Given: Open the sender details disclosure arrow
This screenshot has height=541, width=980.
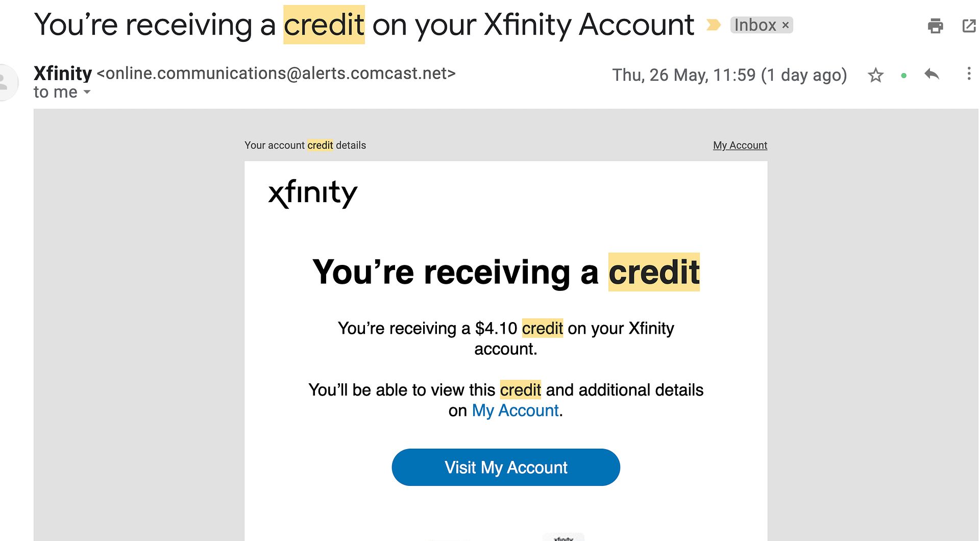Looking at the screenshot, I should tap(87, 92).
